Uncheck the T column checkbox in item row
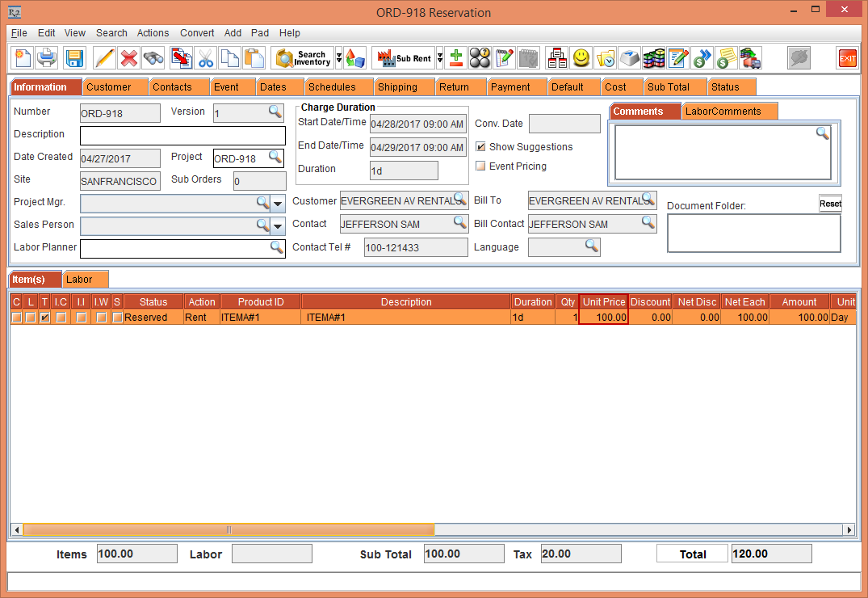Image resolution: width=868 pixels, height=598 pixels. click(x=45, y=318)
